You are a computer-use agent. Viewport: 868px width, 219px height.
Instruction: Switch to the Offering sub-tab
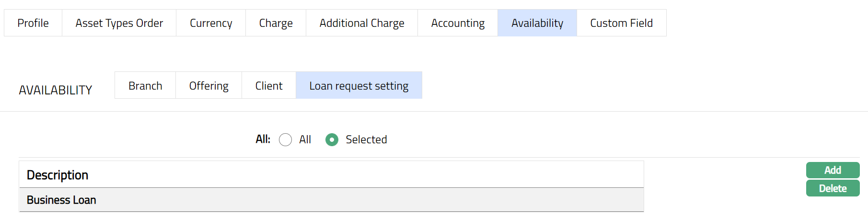point(208,86)
